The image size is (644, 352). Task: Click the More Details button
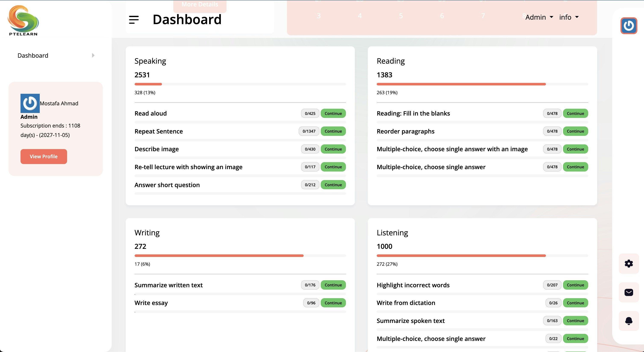coord(200,5)
